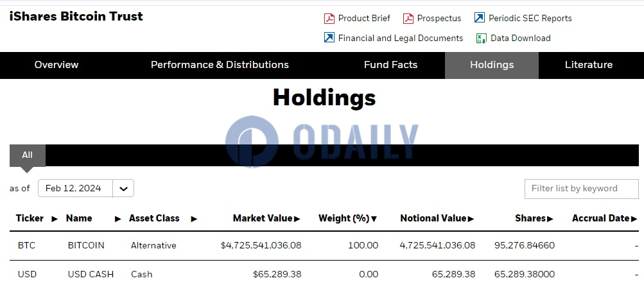Image resolution: width=644 pixels, height=285 pixels.
Task: Sort by the Accrual Date column arrow
Action: 634,219
